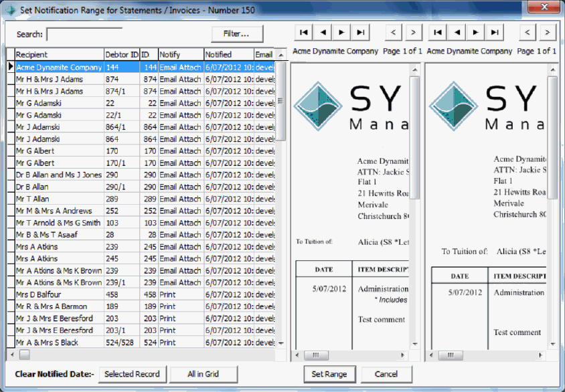This screenshot has height=392, width=565.
Task: Click right preview horizontal scrollbar thumb
Action: tap(451, 355)
